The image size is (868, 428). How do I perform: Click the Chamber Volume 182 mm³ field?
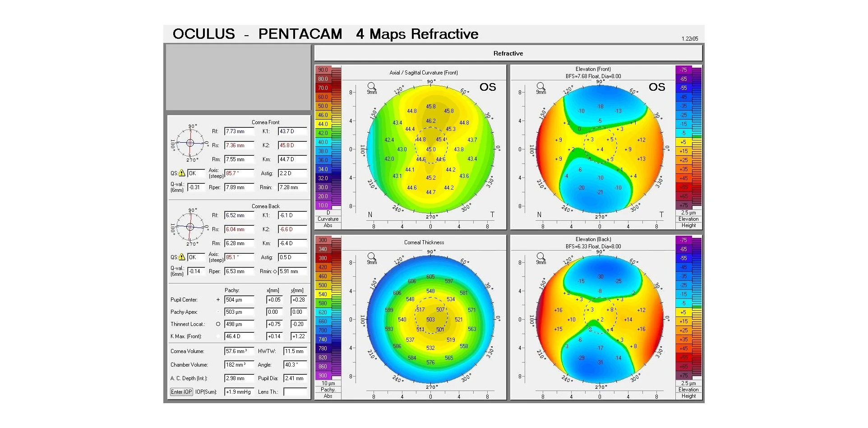point(240,365)
